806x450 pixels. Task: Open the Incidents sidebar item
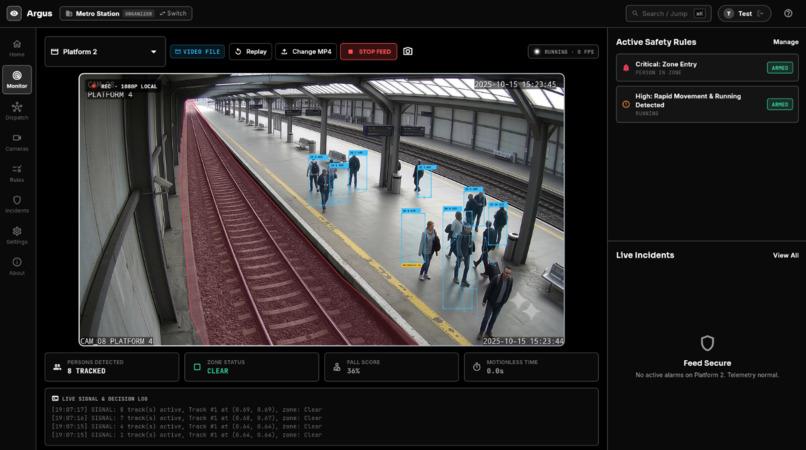[x=17, y=204]
